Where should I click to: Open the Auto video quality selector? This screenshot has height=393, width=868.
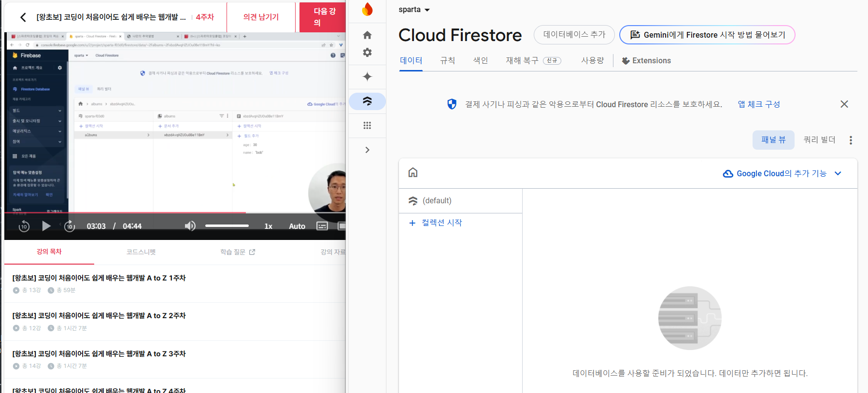click(x=297, y=226)
